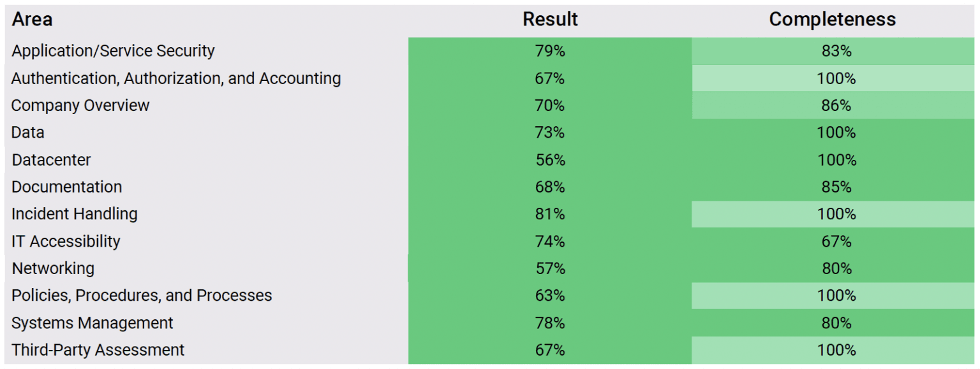Select the Datacenter row label
Screen dimensions: 980x369
51,160
